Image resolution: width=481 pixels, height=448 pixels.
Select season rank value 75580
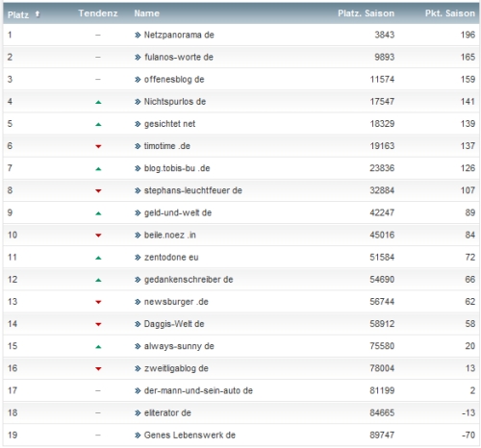382,346
